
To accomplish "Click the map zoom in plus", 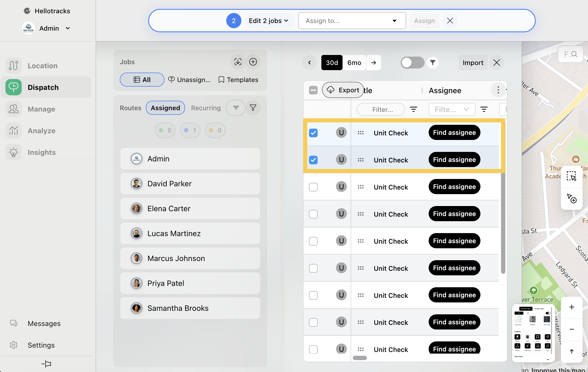I will 571,307.
